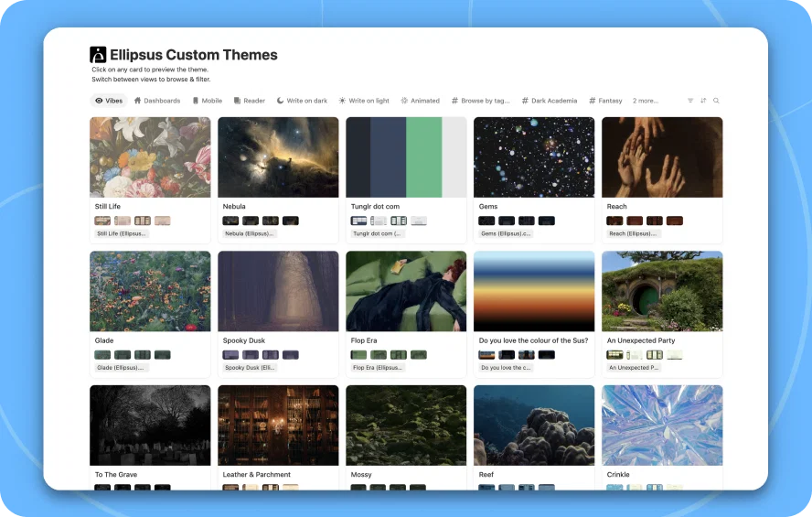The height and width of the screenshot is (517, 812).
Task: Open the sunset gradient cover image
Action: (534, 291)
